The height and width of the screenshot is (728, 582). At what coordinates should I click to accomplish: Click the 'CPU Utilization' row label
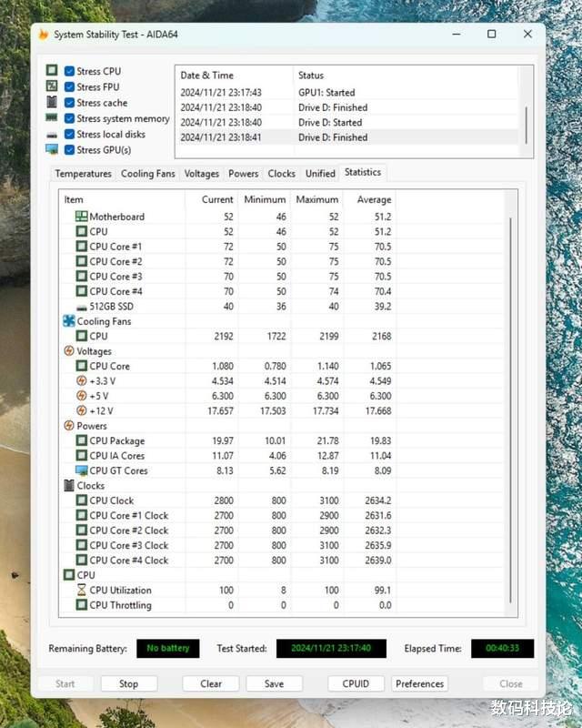click(120, 590)
